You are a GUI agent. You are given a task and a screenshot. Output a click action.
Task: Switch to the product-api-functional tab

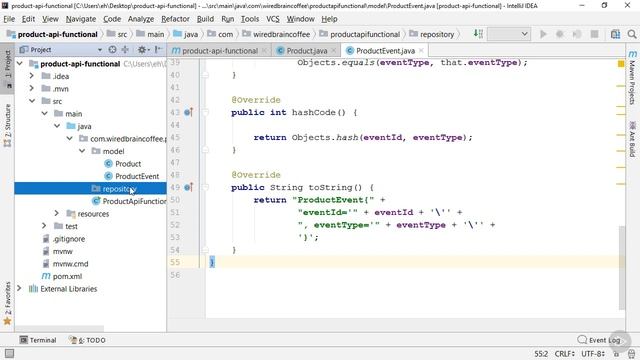220,51
